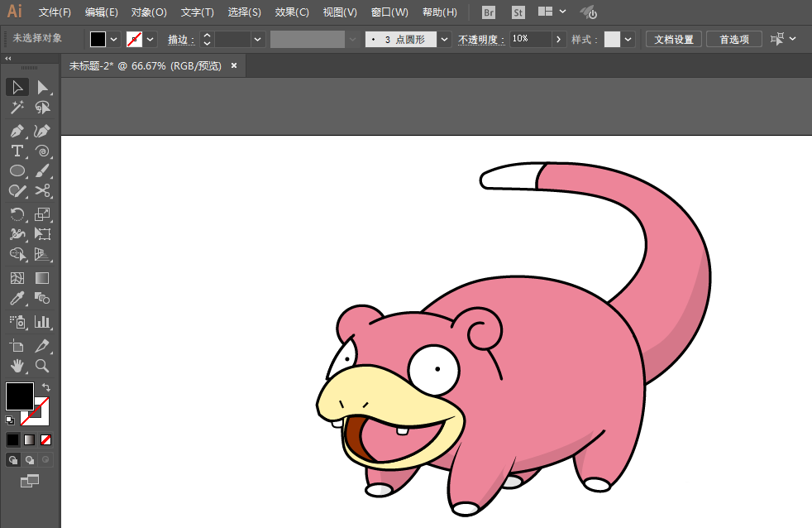Select the Warp tool
Image resolution: width=812 pixels, height=528 pixels.
17,234
